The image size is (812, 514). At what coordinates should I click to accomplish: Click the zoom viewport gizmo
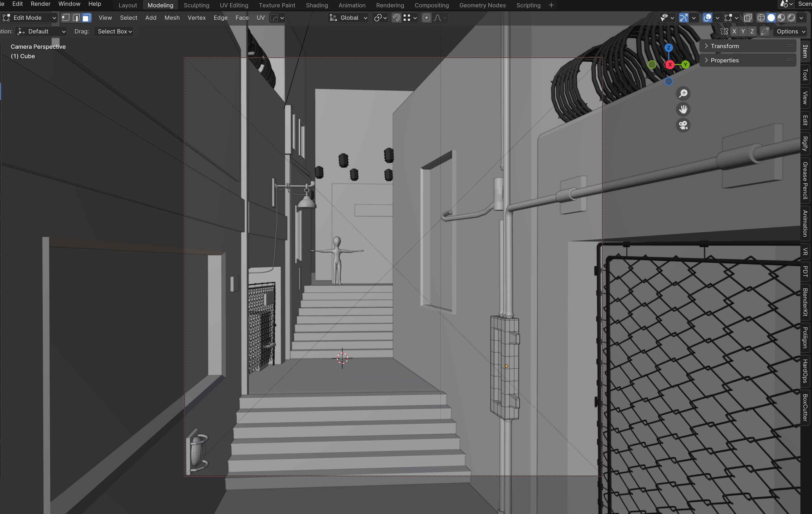tap(683, 93)
